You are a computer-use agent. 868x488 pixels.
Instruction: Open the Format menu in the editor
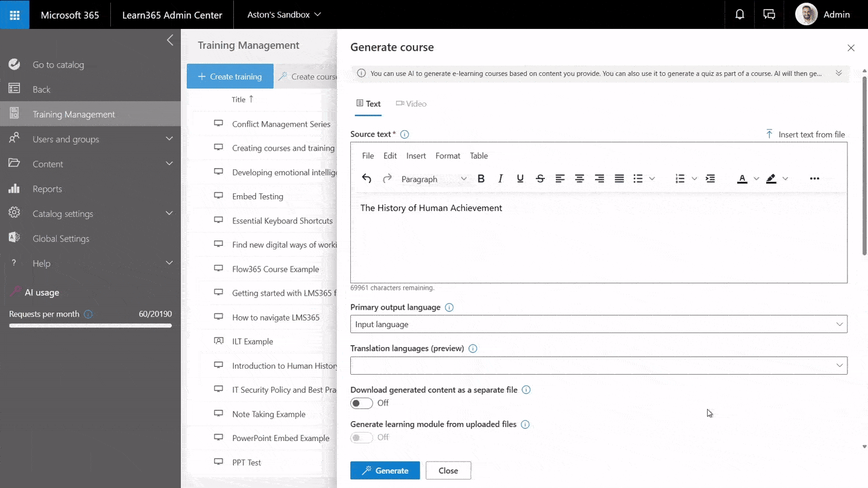pyautogui.click(x=448, y=155)
